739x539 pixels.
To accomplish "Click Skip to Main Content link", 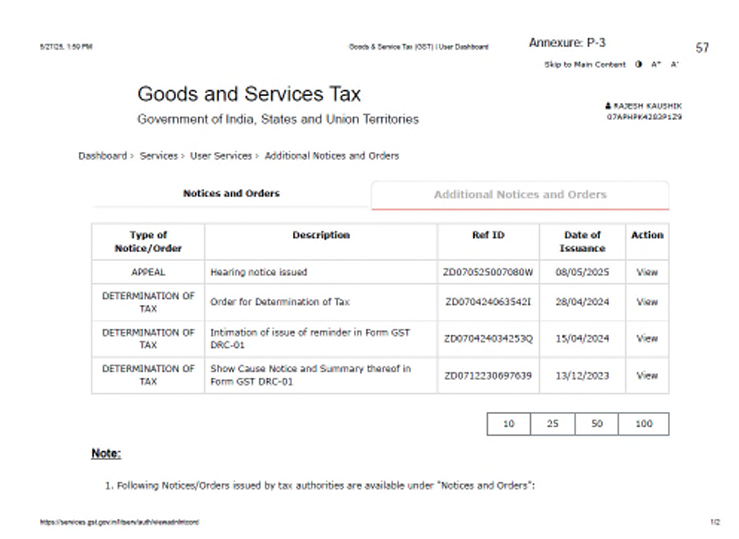I will click(x=585, y=64).
